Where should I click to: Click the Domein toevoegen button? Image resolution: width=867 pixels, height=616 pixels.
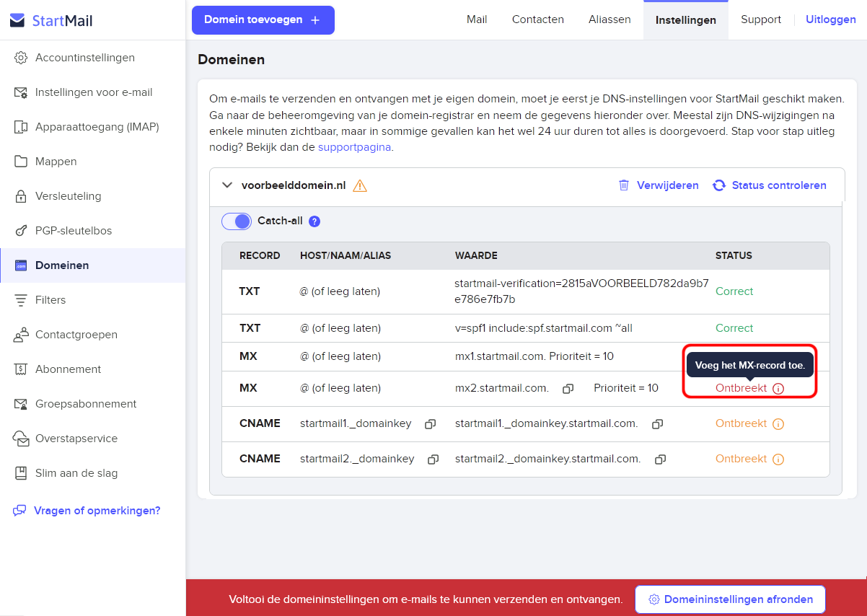click(263, 20)
